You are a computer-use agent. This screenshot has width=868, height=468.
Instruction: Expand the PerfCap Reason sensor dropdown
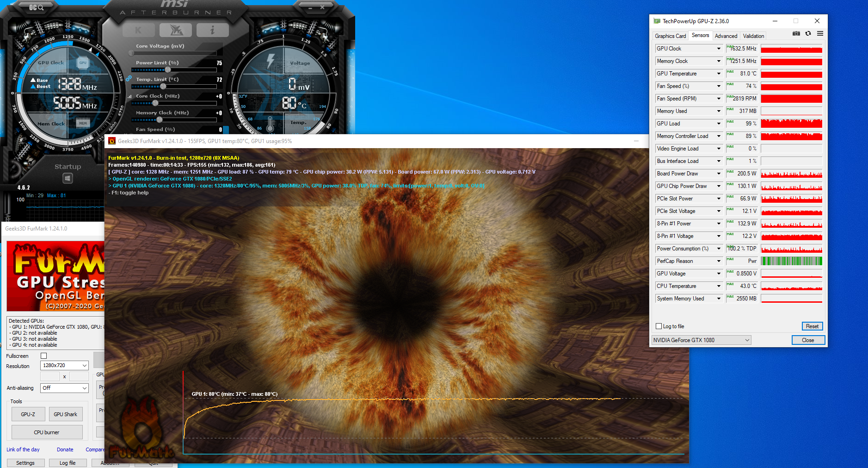pyautogui.click(x=719, y=261)
